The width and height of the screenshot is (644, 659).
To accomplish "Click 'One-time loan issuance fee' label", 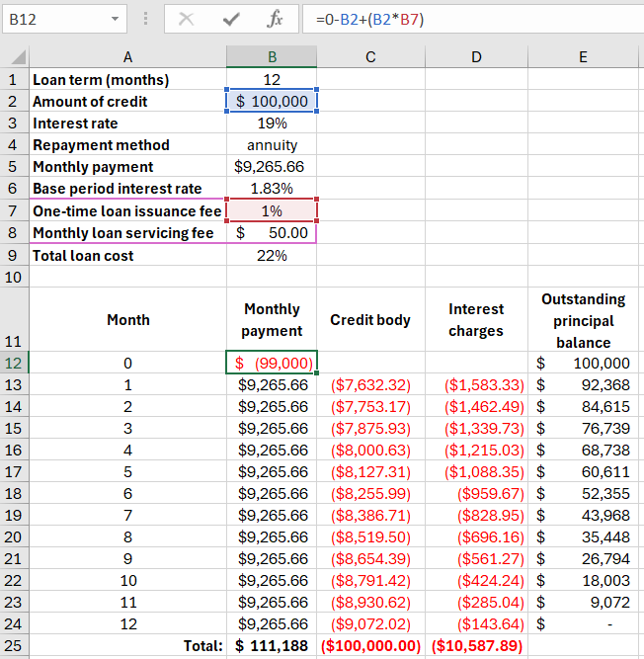I will pyautogui.click(x=126, y=211).
